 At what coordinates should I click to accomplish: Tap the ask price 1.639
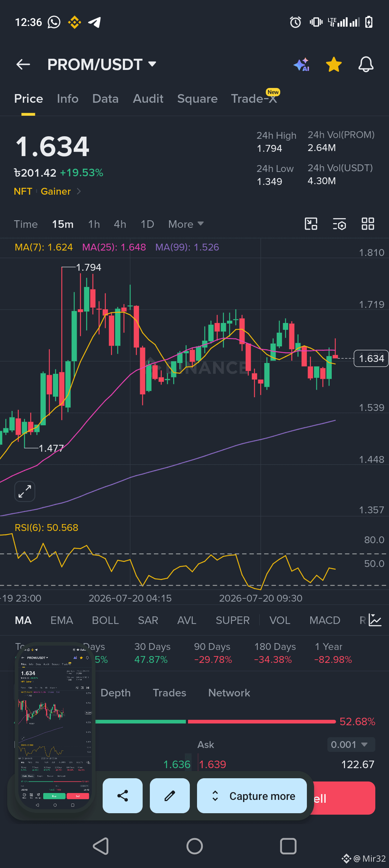213,765
